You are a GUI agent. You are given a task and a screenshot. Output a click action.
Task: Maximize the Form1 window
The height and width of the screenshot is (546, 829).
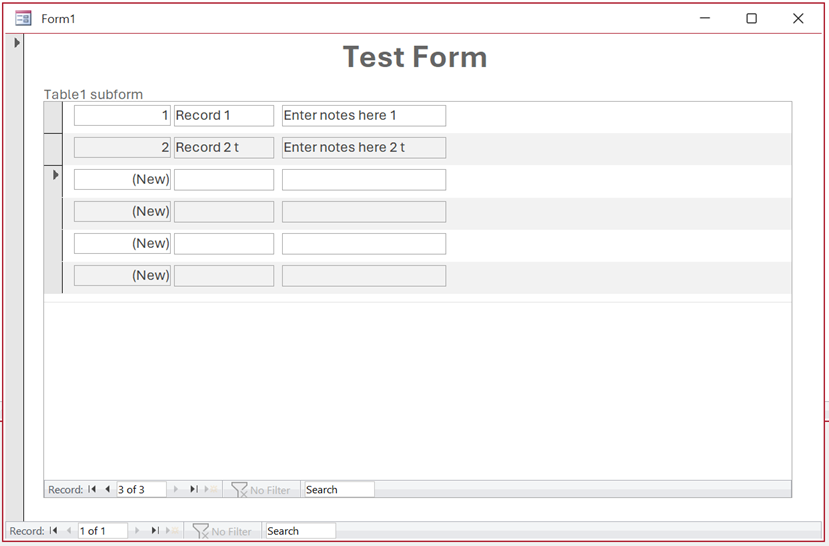click(751, 18)
